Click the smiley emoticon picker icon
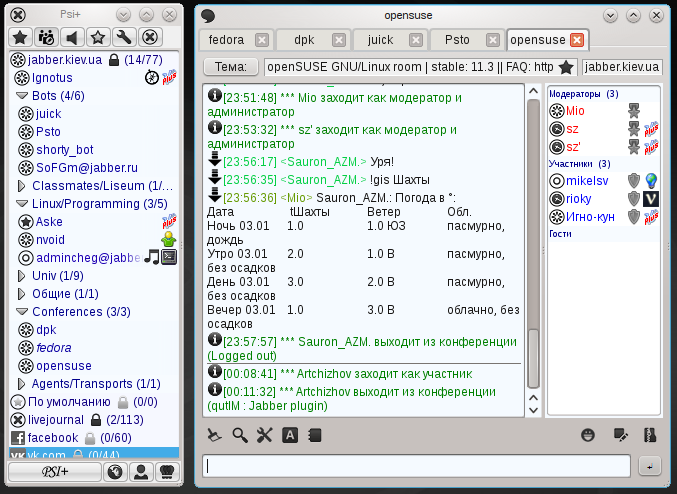The height and width of the screenshot is (494, 677). [x=588, y=435]
